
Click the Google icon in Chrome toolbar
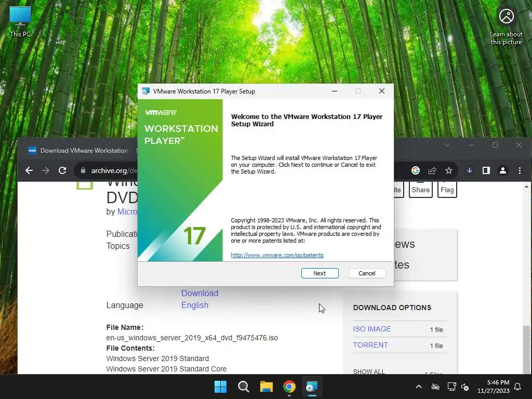click(415, 170)
